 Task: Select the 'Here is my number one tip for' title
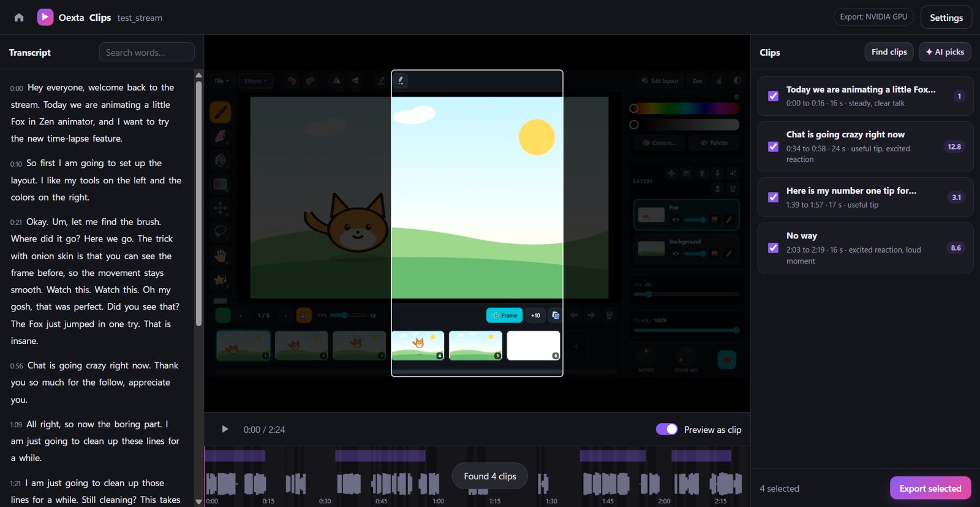(851, 191)
